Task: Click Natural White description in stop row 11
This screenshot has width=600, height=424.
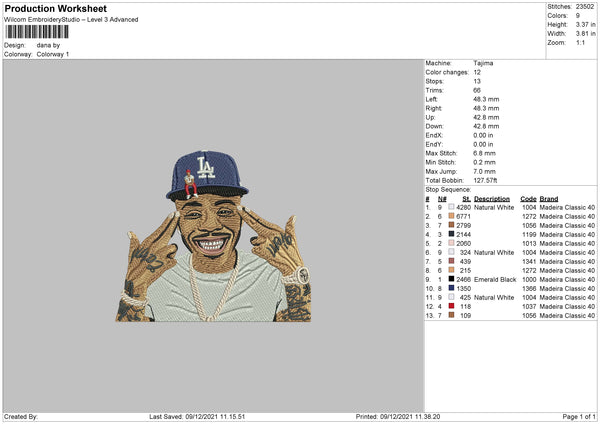Action: (x=494, y=297)
